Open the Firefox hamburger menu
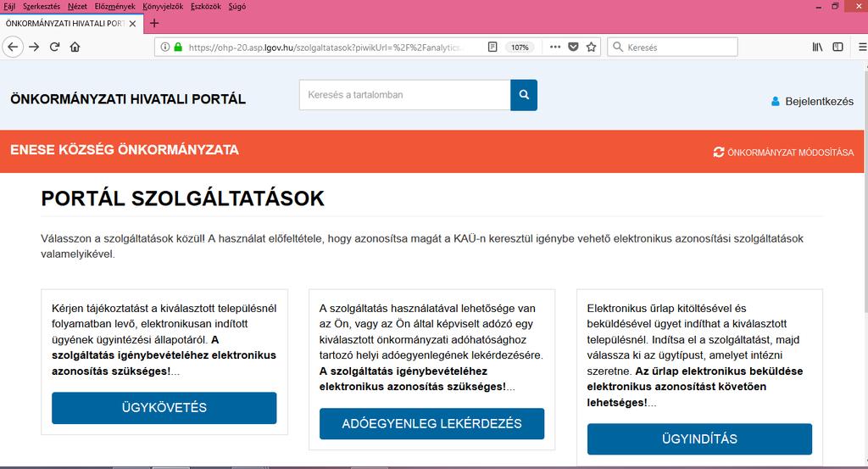The width and height of the screenshot is (868, 469). pyautogui.click(x=862, y=47)
